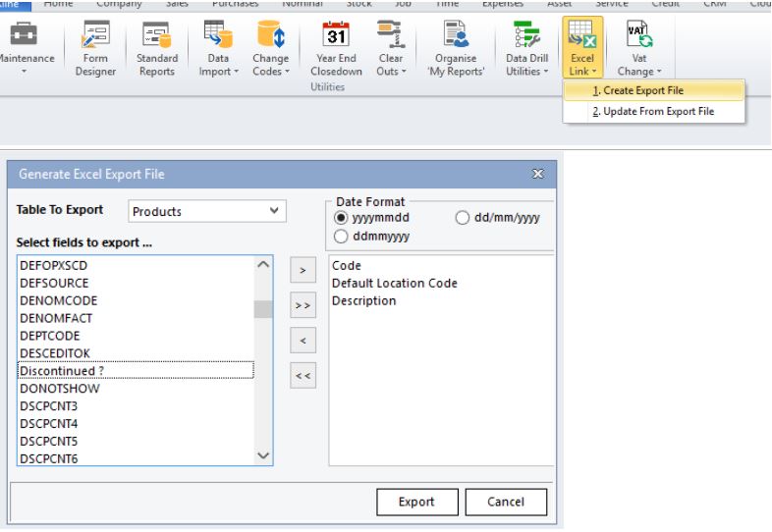Select the DSCPCNT6 field
The image size is (772, 532).
(136, 458)
